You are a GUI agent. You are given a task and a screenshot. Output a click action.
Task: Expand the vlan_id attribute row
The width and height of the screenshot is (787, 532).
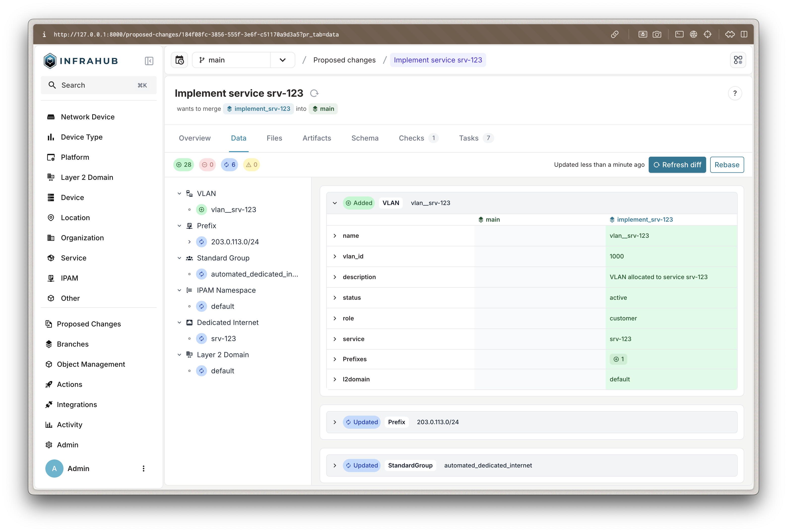tap(335, 256)
